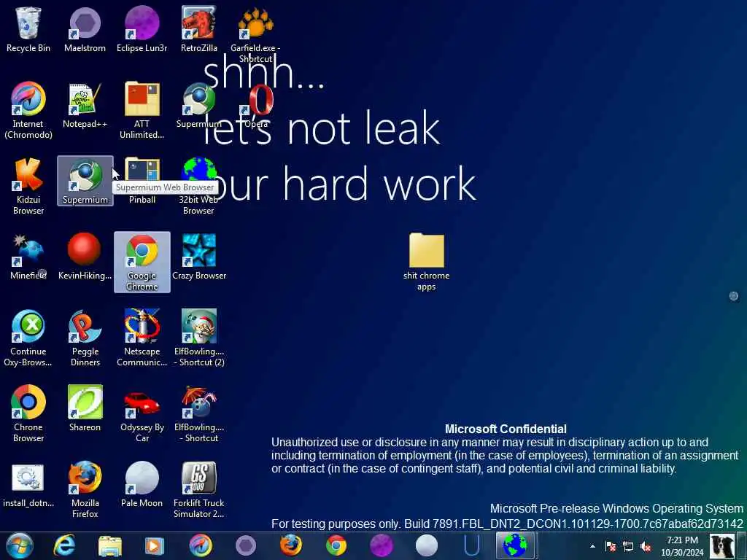Screen dimensions: 747x560
Task: Open Eclipse purple moon taskbar icon
Action: 381,545
